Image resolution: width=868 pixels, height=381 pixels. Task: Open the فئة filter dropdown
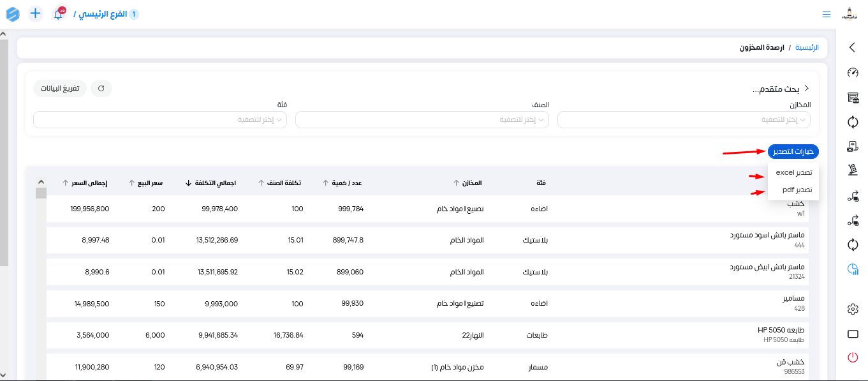(x=159, y=120)
